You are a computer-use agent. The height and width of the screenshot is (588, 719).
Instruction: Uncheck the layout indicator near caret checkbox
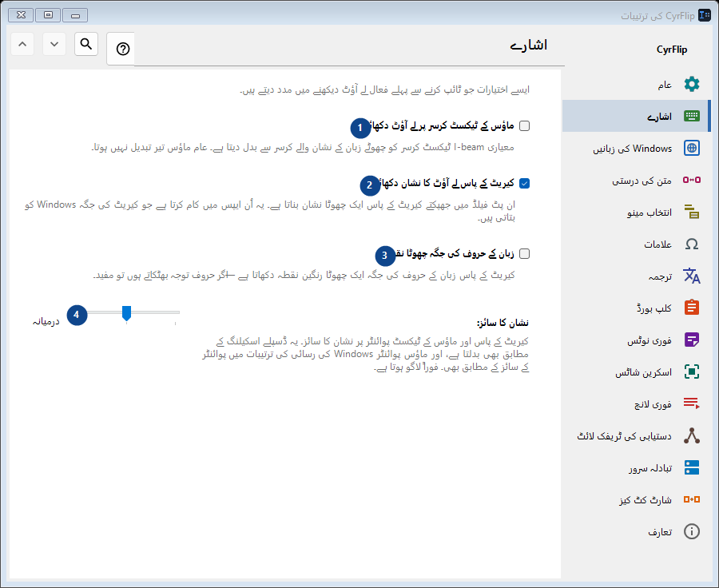[x=525, y=184]
